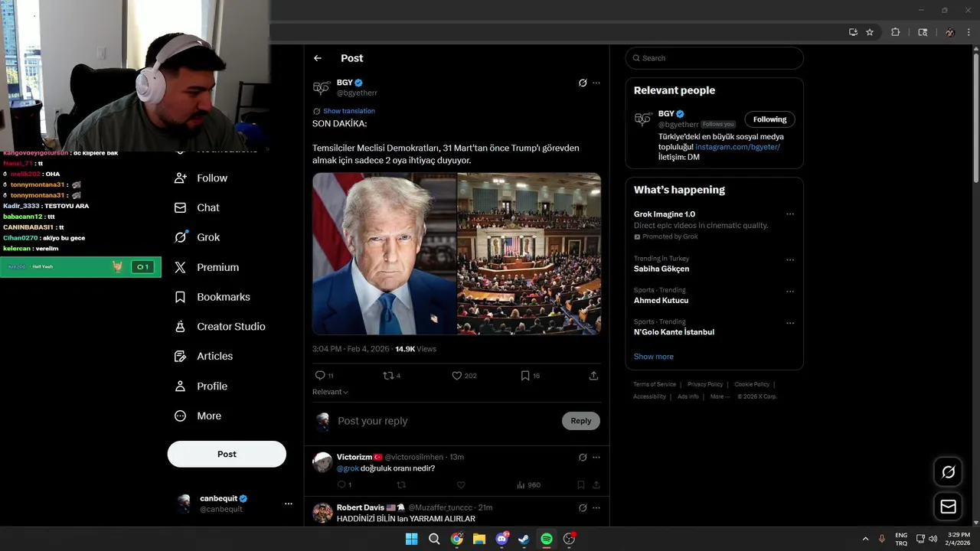Click the X Search box
The height and width of the screenshot is (551, 980).
[x=714, y=58]
